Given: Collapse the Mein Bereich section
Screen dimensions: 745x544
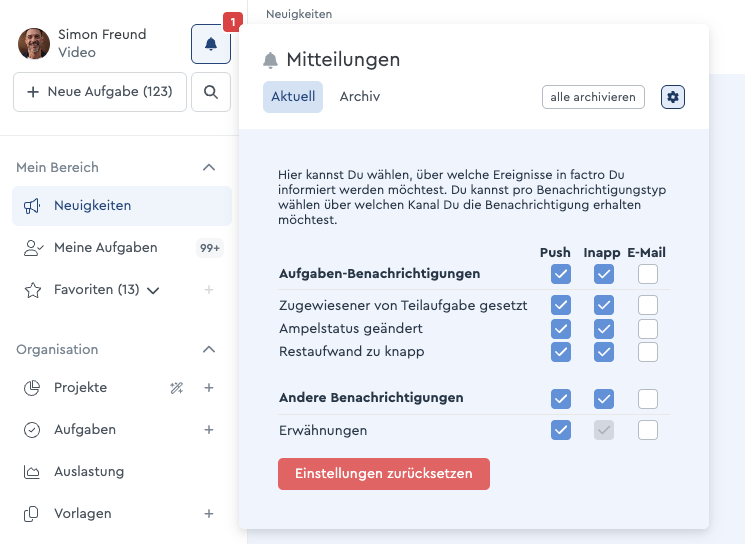Looking at the screenshot, I should [209, 167].
